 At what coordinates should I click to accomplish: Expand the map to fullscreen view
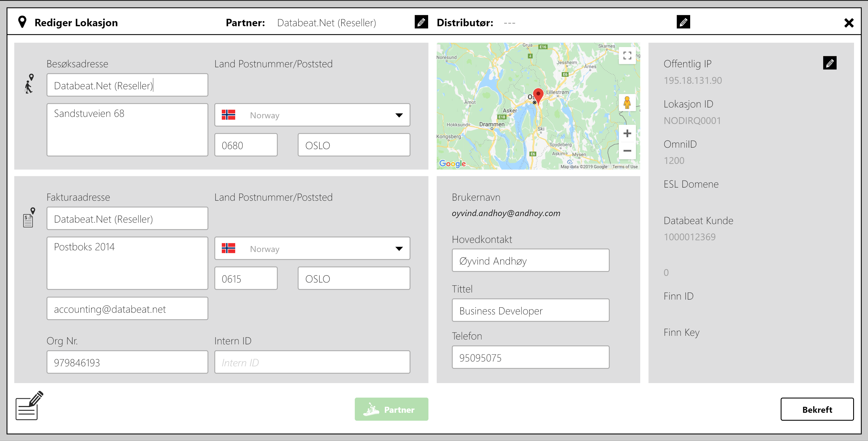(626, 56)
